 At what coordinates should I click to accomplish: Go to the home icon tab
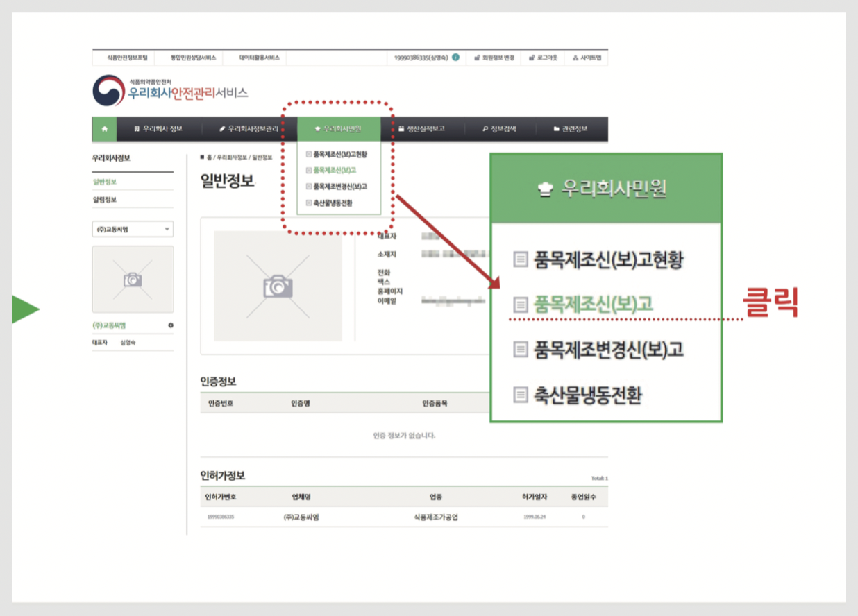[104, 129]
